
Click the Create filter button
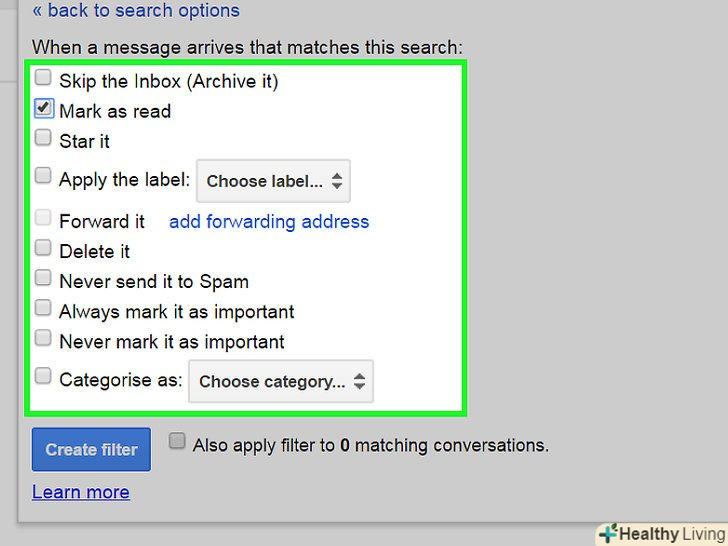[x=91, y=449]
